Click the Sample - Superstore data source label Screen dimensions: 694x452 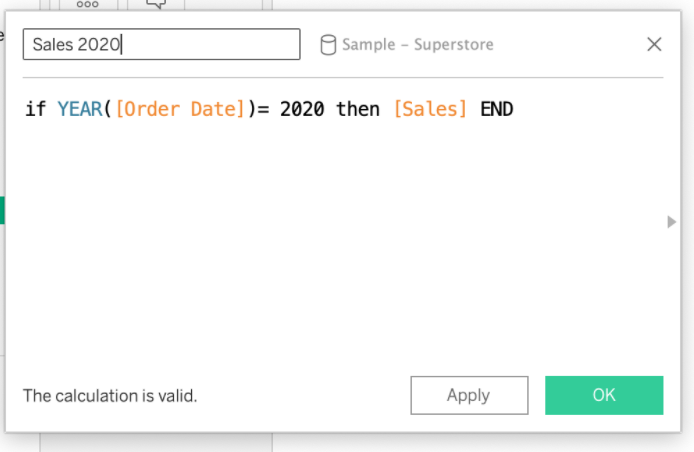[x=417, y=44]
